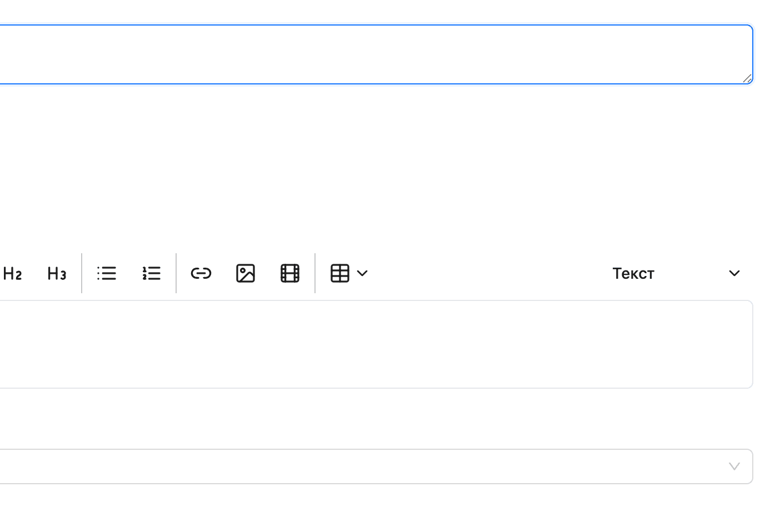The width and height of the screenshot is (770, 532).
Task: Insert a bulleted list
Action: pos(107,273)
